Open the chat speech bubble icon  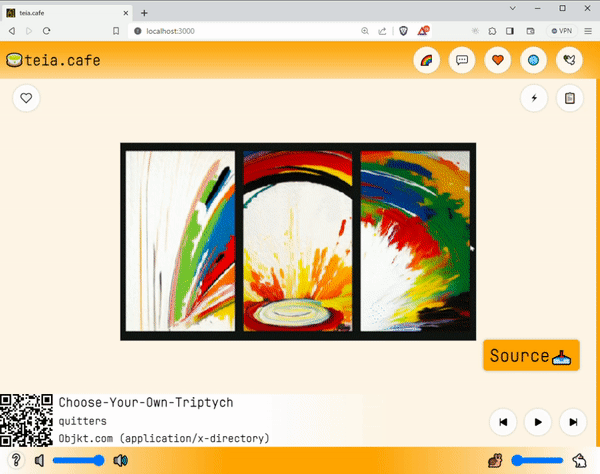(462, 60)
